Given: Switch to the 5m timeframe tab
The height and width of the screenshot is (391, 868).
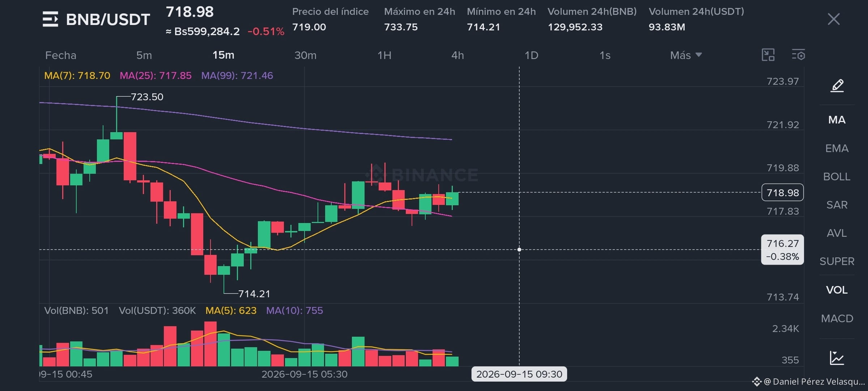Looking at the screenshot, I should click(144, 55).
